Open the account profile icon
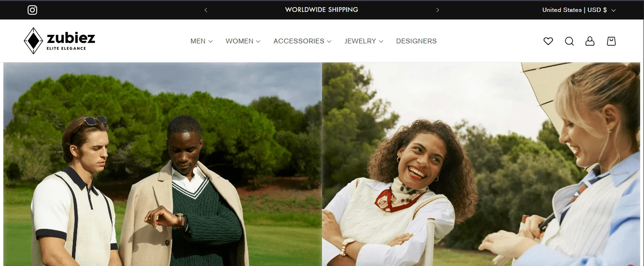 [x=590, y=41]
